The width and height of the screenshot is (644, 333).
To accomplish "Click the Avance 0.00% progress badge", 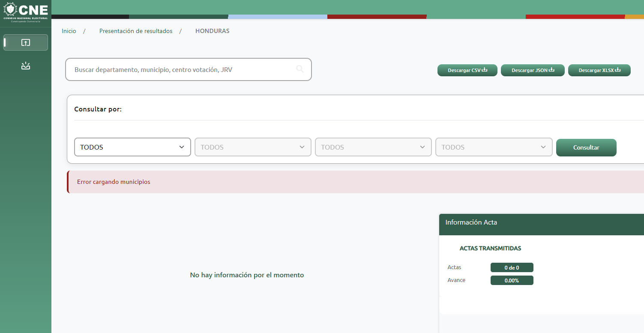I will point(512,280).
